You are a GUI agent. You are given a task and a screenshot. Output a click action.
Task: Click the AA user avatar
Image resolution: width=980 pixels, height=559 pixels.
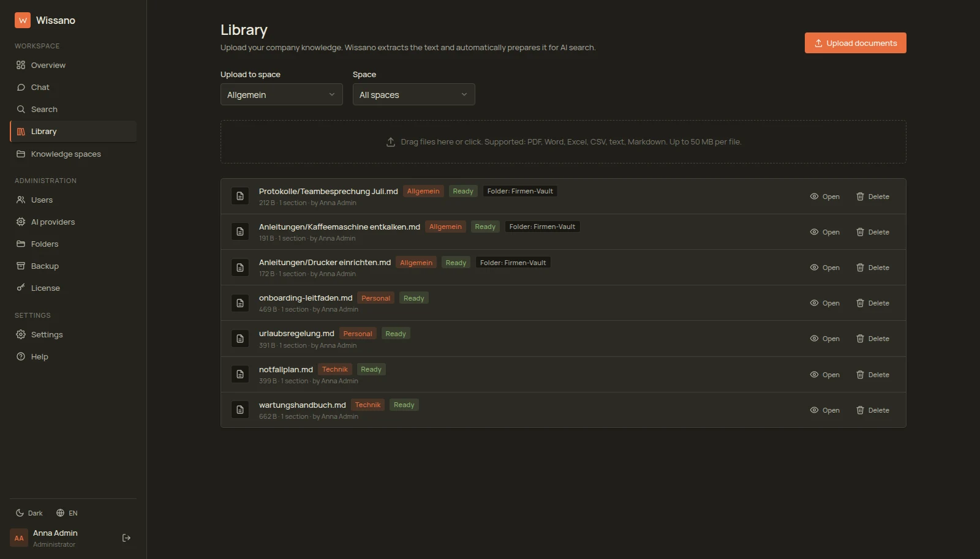19,538
